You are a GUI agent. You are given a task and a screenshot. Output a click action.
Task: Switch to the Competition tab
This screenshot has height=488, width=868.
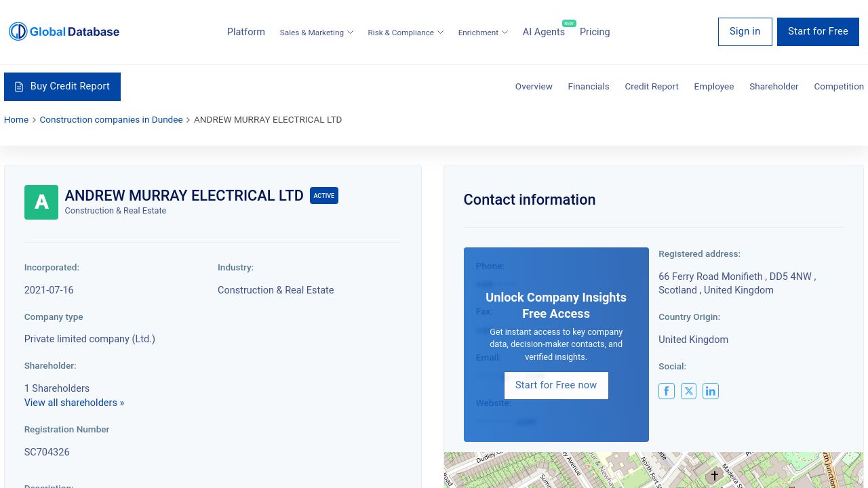tap(839, 87)
